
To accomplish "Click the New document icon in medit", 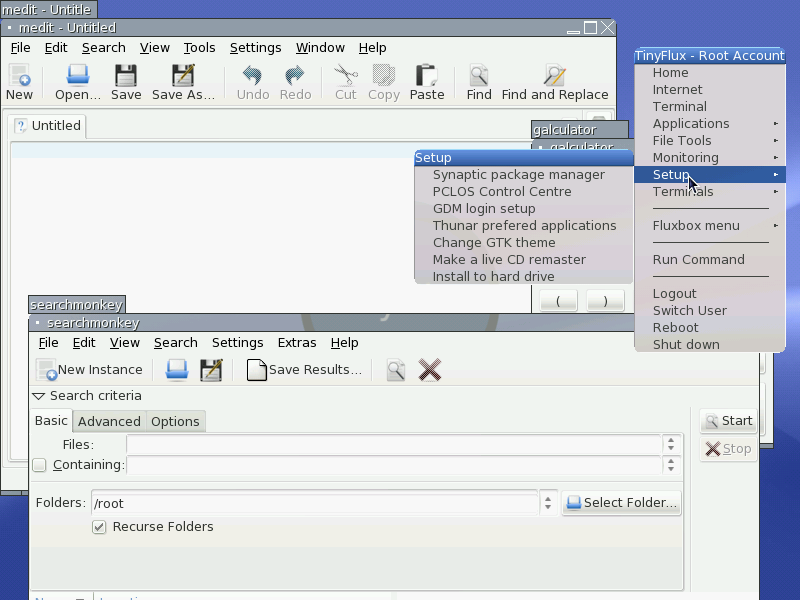I will pos(19,75).
